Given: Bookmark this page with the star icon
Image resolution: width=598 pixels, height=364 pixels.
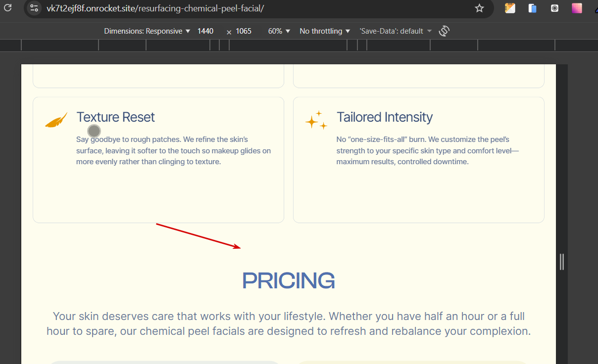Looking at the screenshot, I should pos(479,8).
